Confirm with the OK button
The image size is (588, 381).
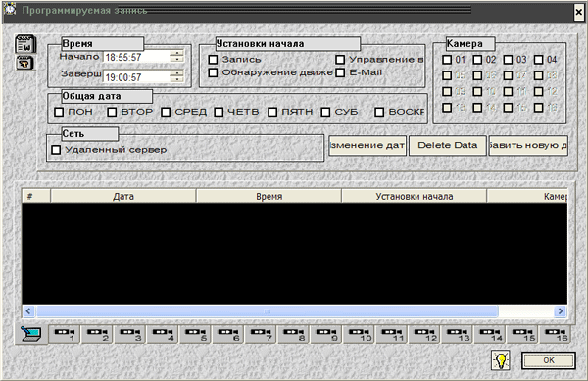tap(549, 360)
